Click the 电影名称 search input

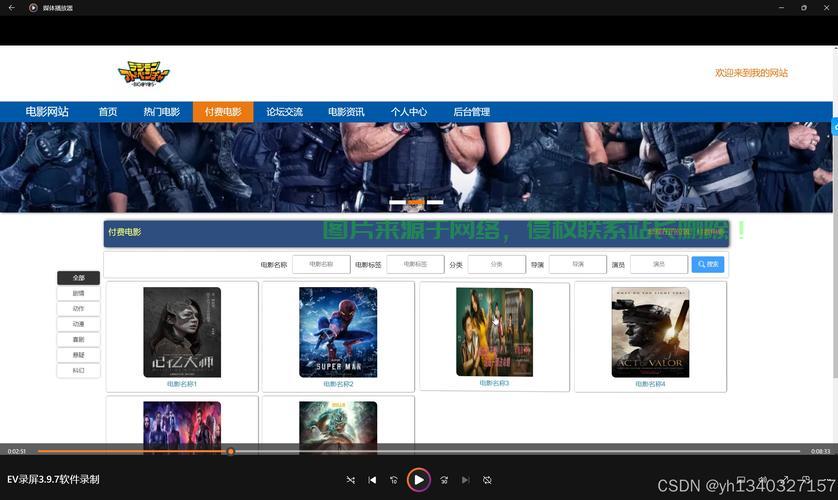(x=321, y=264)
